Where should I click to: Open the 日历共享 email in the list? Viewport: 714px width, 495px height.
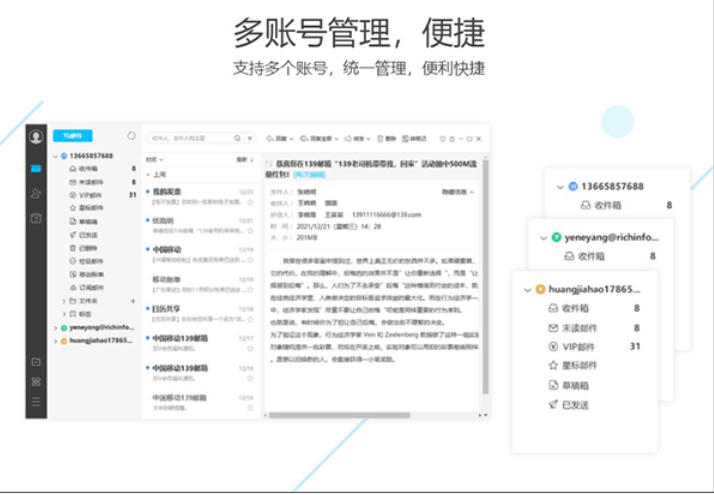click(x=200, y=313)
